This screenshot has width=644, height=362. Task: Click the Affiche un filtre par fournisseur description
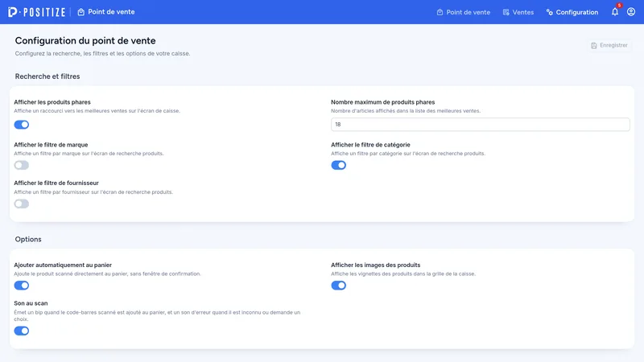coord(93,192)
